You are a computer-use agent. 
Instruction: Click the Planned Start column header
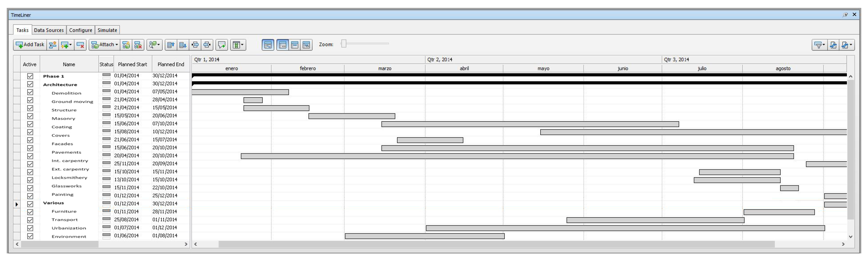[x=132, y=64]
